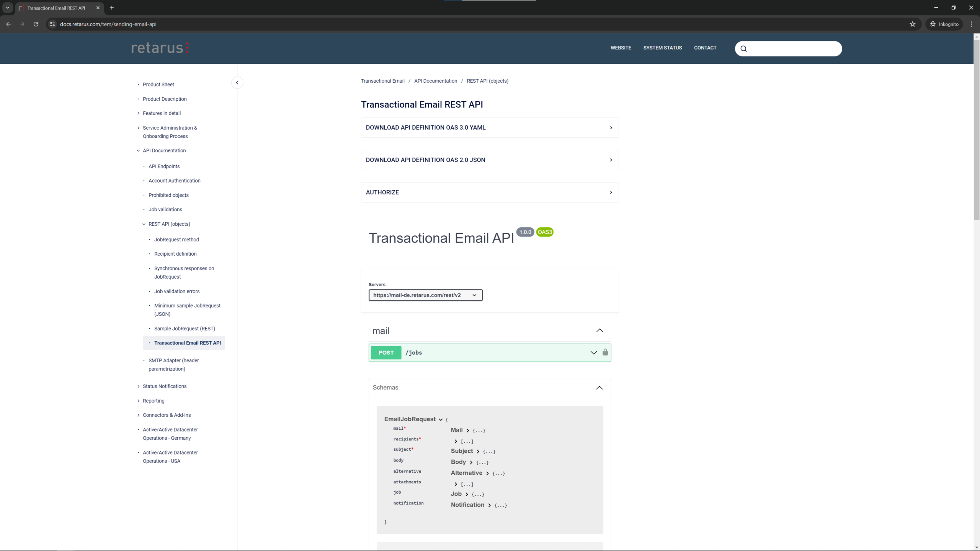980x551 pixels.
Task: Click the lock icon on POST /jobs
Action: 605,352
